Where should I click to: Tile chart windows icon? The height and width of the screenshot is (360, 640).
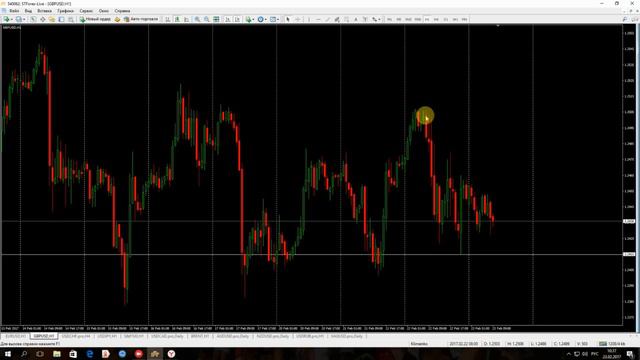(216, 19)
